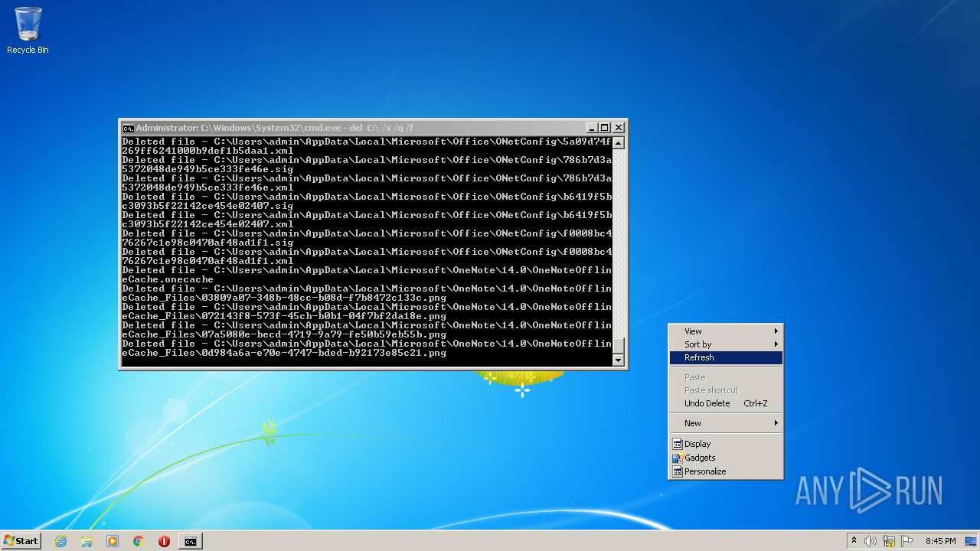Click the 'eCache.onecache' output line
980x551 pixels.
tap(168, 279)
